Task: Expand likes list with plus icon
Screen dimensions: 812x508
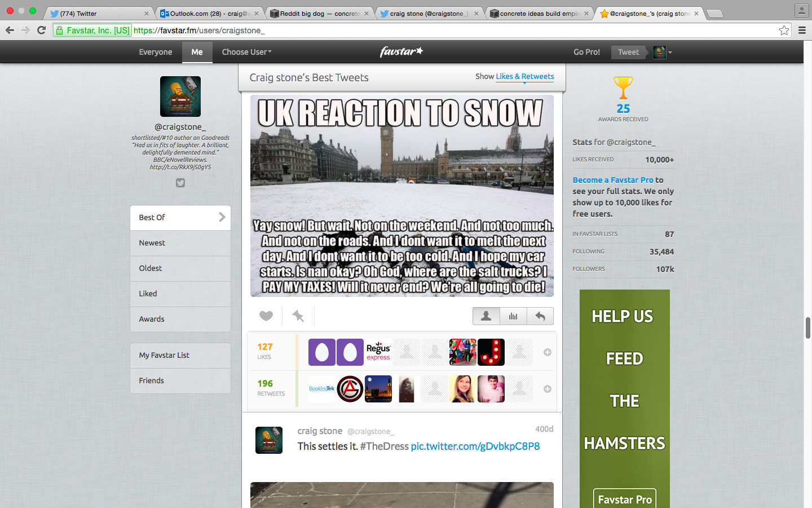Action: 547,352
